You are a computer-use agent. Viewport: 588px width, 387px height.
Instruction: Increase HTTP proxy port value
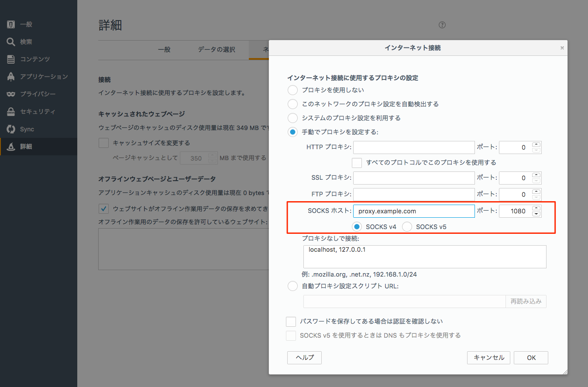(537, 145)
